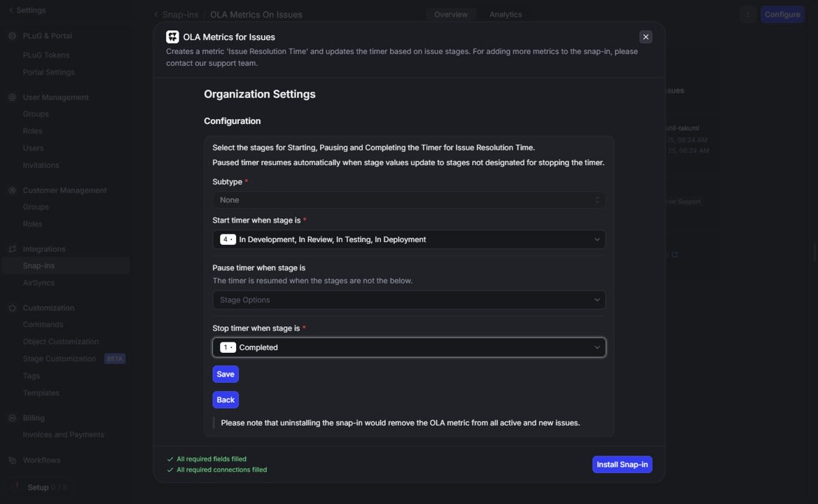Viewport: 818px width, 504px height.
Task: Open the Pause timer Stage Options dropdown
Action: [x=408, y=300]
